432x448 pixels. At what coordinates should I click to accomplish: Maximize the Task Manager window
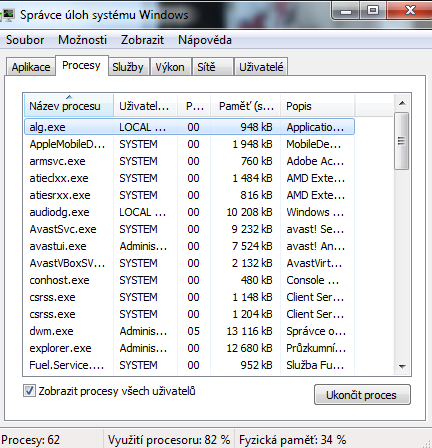point(373,11)
